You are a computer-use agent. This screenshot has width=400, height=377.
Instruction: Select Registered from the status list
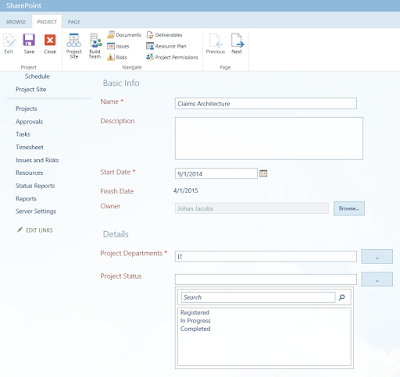[x=195, y=312]
